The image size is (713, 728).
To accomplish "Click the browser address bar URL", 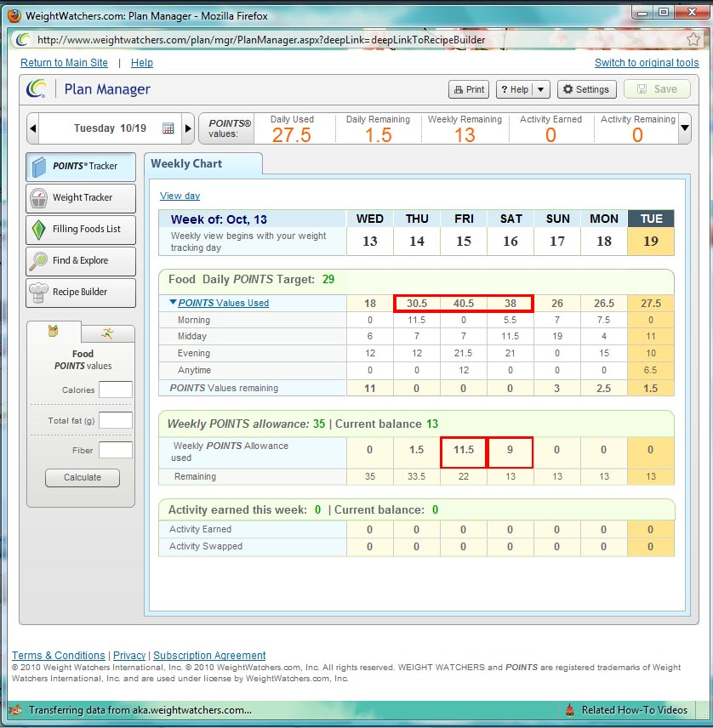I will click(261, 40).
